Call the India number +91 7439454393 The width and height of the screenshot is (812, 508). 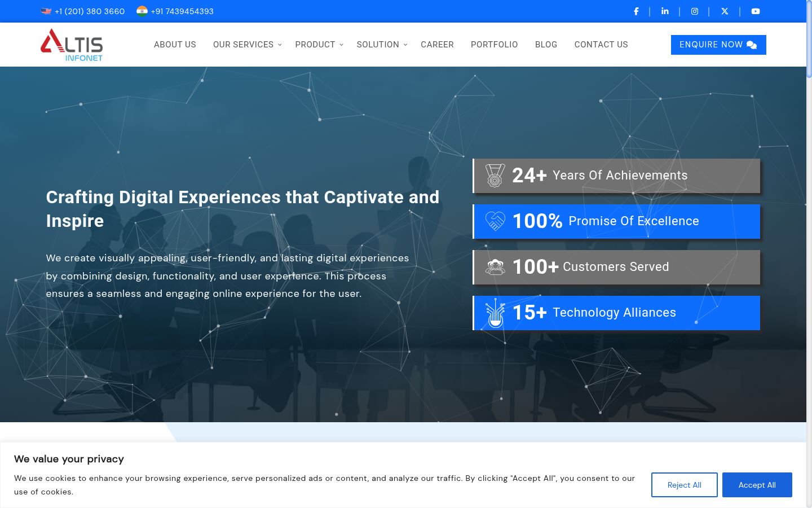[182, 11]
